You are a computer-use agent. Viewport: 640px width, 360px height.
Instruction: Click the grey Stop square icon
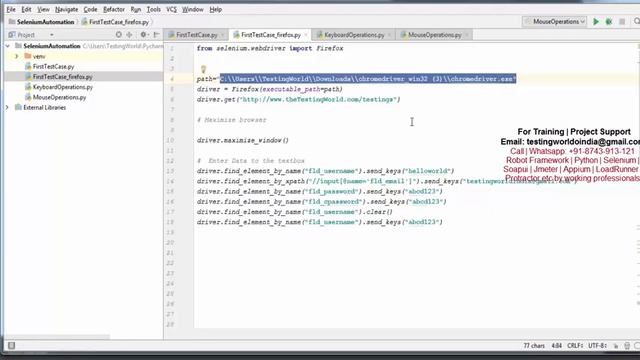[622, 22]
